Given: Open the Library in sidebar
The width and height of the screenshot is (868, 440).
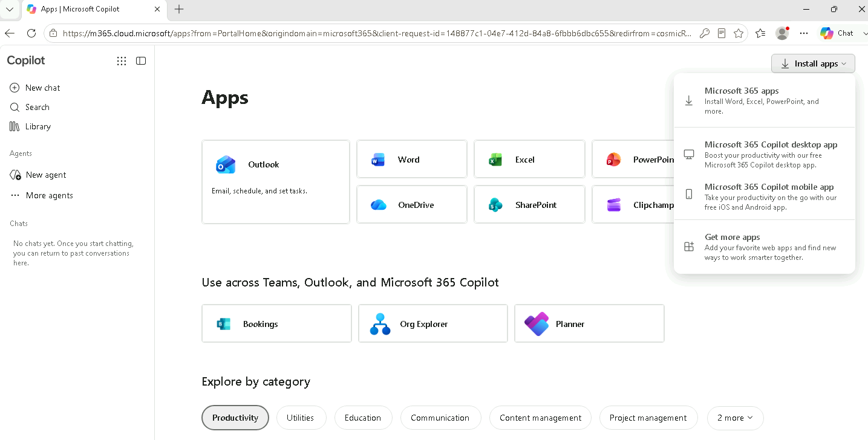Looking at the screenshot, I should 30,126.
